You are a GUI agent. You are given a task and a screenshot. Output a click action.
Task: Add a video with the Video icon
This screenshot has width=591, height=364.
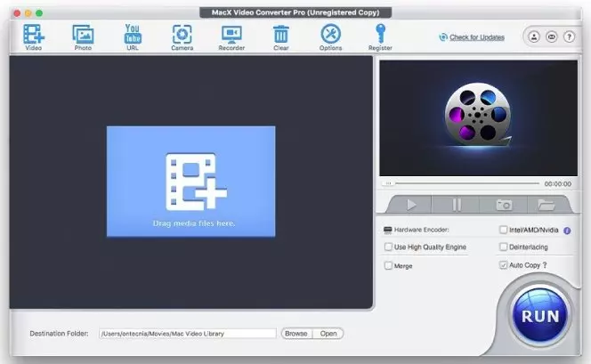pos(34,36)
